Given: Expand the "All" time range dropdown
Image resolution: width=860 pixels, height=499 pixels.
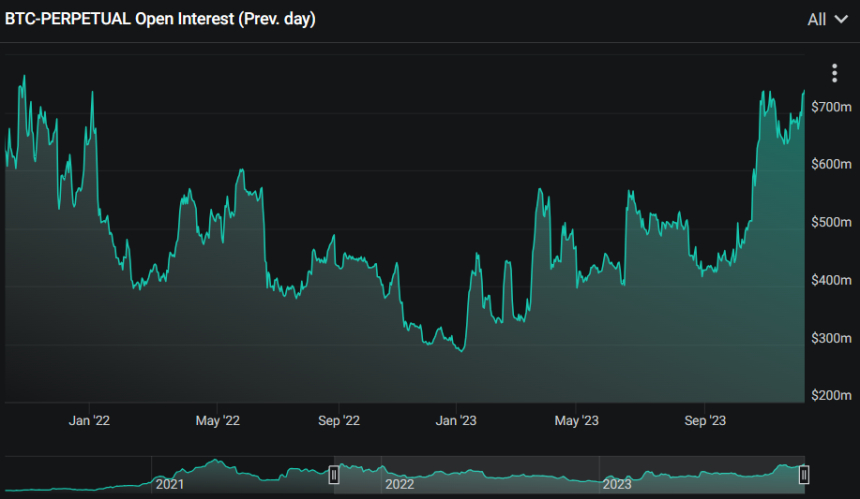Looking at the screenshot, I should 828,19.
